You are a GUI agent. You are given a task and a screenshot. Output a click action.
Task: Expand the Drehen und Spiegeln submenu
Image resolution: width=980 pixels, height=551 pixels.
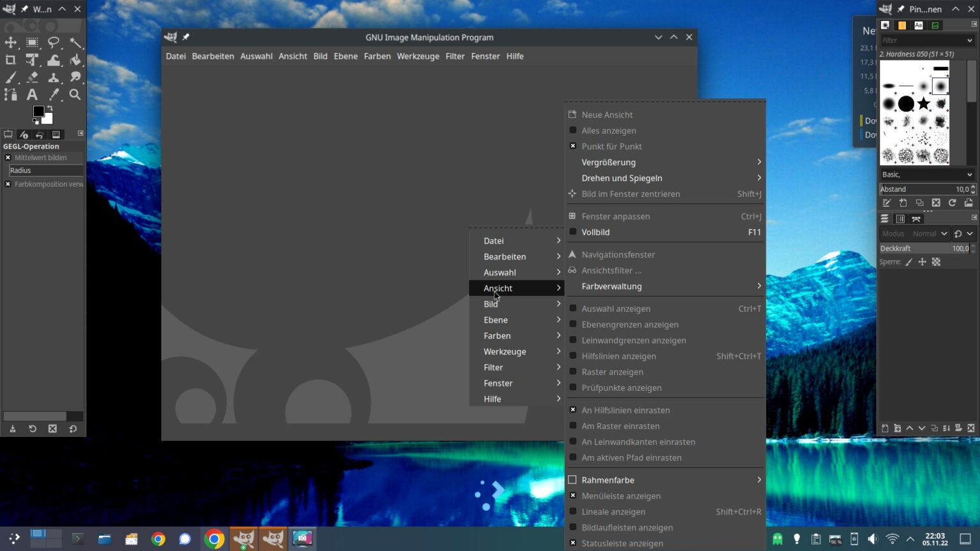665,178
